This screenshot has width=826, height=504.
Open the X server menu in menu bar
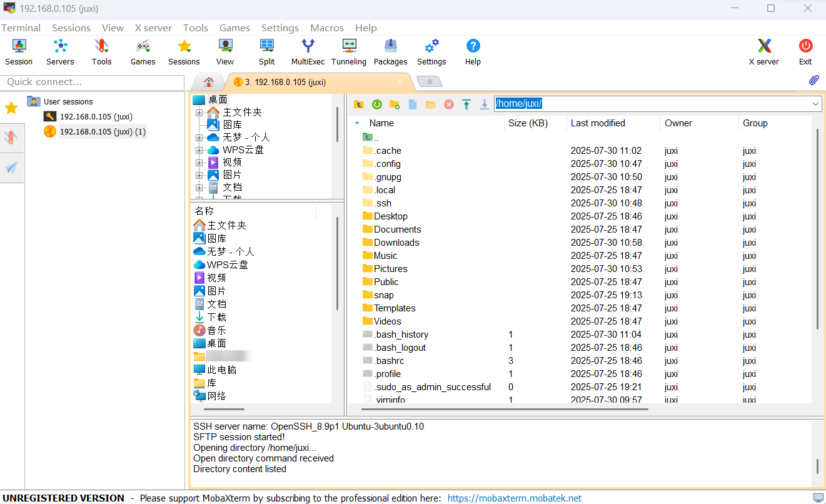(153, 28)
